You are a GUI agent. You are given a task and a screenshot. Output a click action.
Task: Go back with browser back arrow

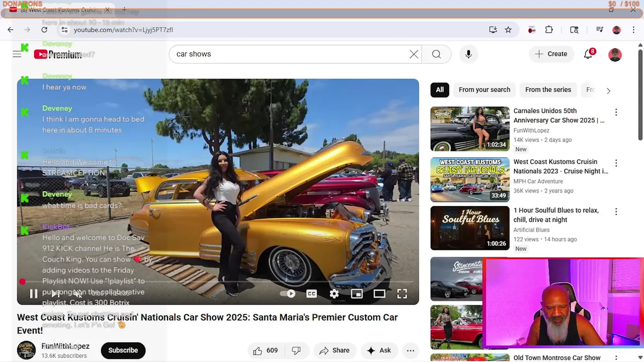[11, 30]
